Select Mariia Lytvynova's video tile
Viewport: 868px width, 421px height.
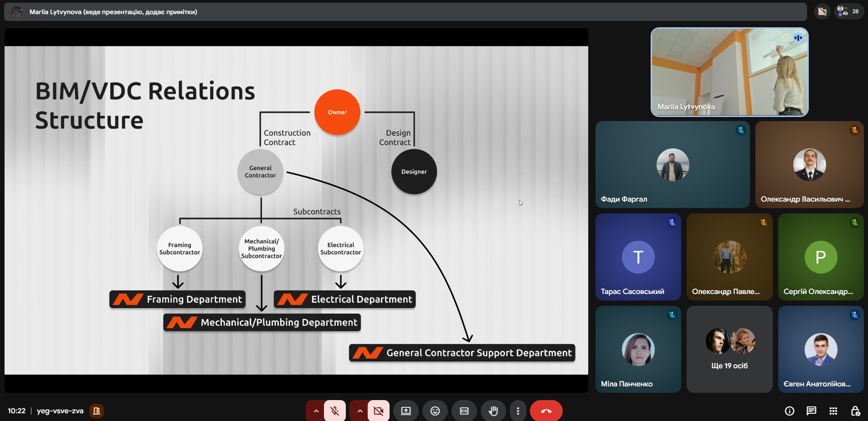[x=729, y=72]
